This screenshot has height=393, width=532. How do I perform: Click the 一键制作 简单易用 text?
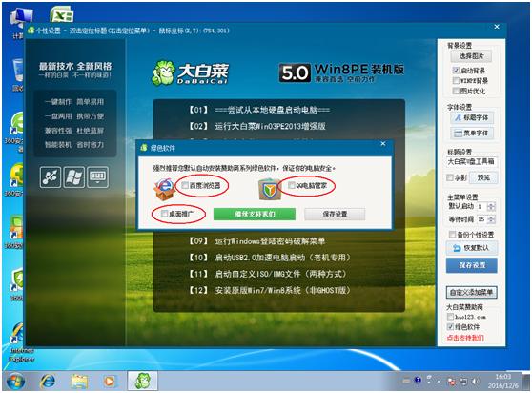click(x=74, y=101)
